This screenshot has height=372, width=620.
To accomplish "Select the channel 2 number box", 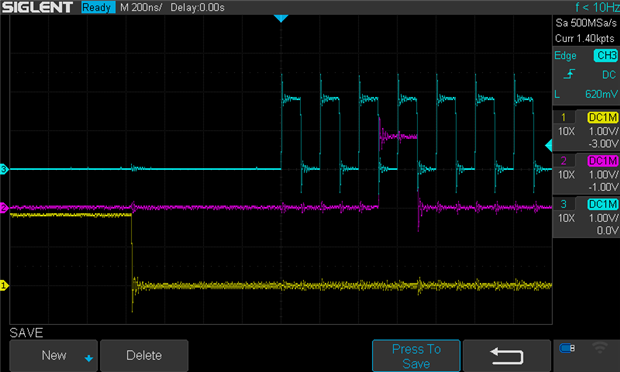I will pos(563,161).
